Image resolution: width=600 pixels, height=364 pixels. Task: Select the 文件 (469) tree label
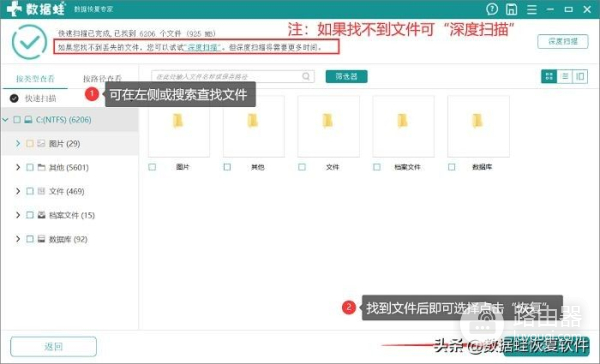click(x=67, y=191)
